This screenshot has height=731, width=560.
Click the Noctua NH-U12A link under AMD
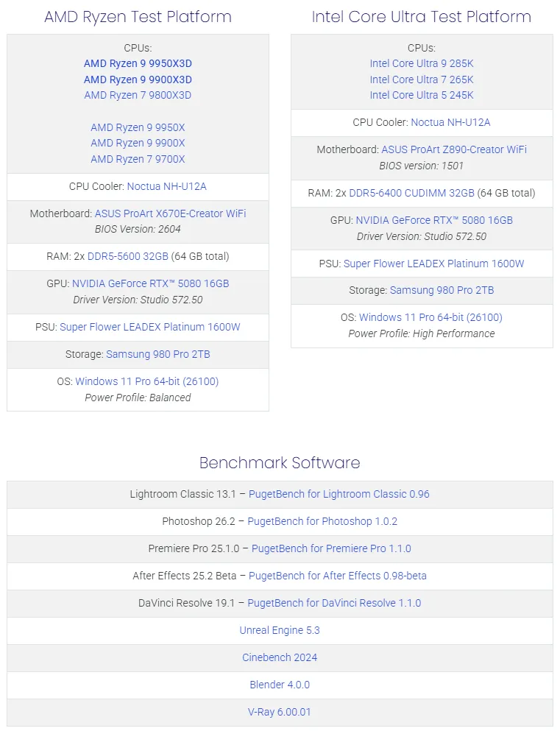(x=166, y=186)
